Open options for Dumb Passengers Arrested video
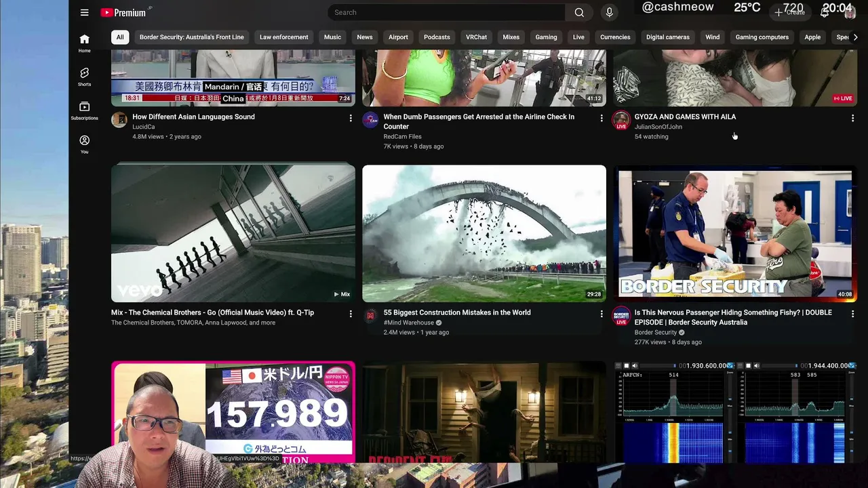 pyautogui.click(x=601, y=118)
